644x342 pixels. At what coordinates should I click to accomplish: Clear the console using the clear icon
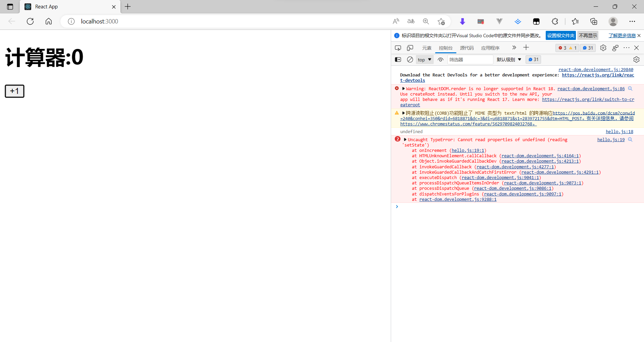click(410, 59)
